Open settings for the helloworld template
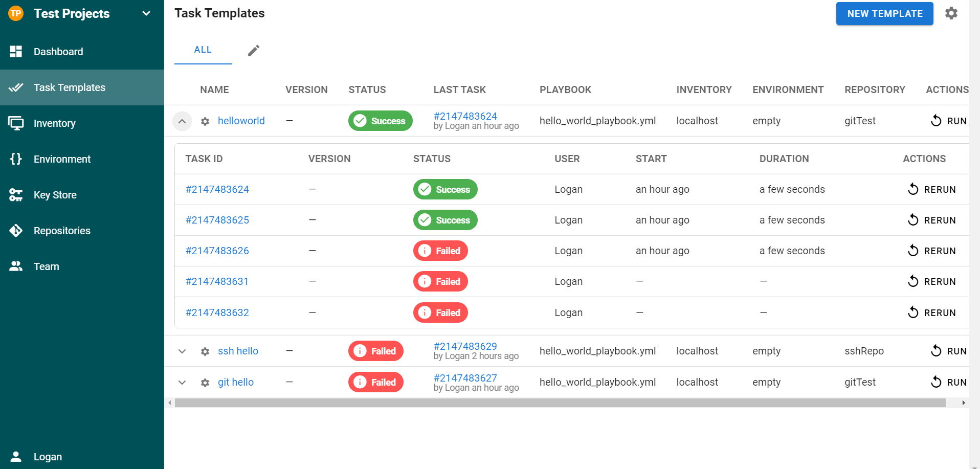 coord(205,121)
